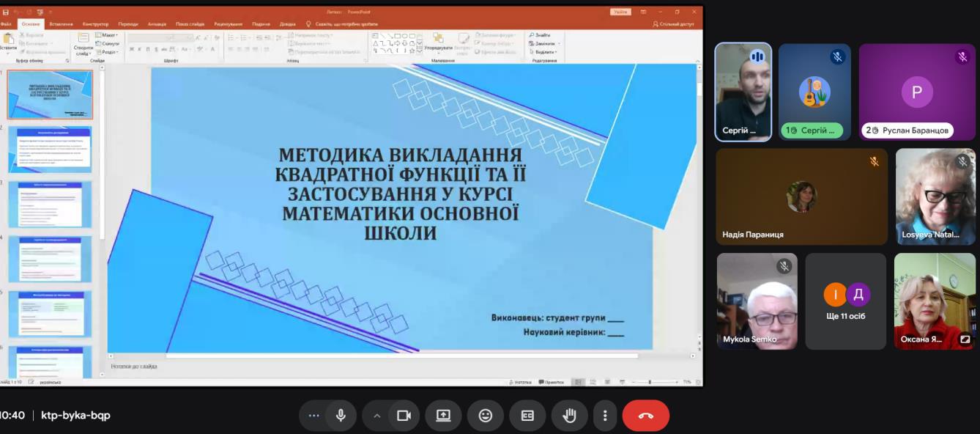Toggle closed captions with the CC button
Viewport: 980px width, 434px height.
527,416
